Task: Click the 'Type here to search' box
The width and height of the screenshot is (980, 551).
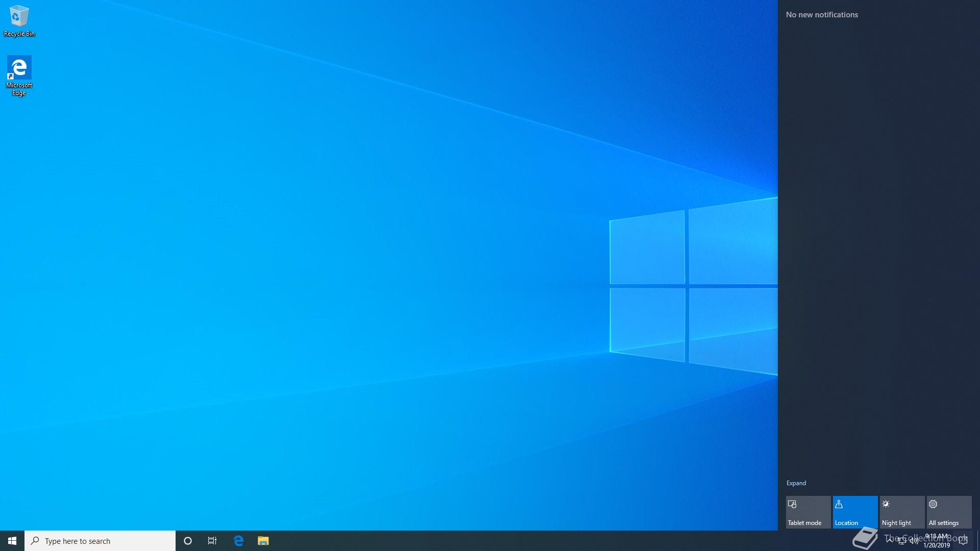Action: (x=100, y=541)
